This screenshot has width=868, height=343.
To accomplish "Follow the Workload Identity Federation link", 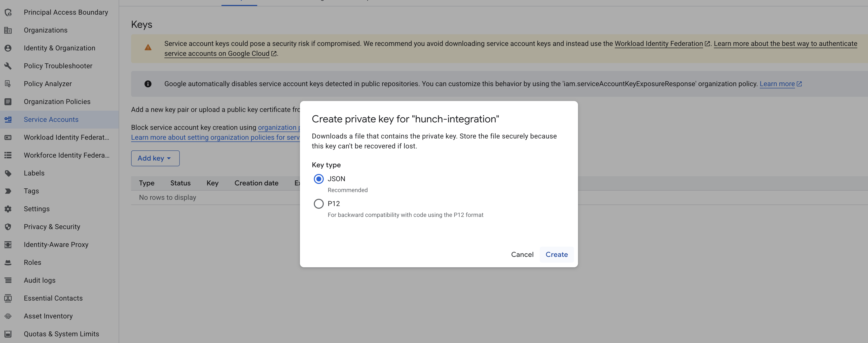I will point(658,43).
